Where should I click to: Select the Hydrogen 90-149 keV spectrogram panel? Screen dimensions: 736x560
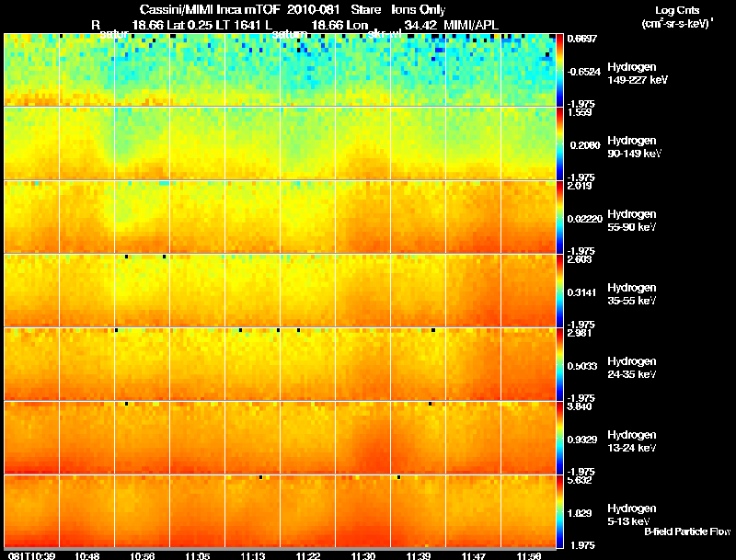[x=280, y=143]
